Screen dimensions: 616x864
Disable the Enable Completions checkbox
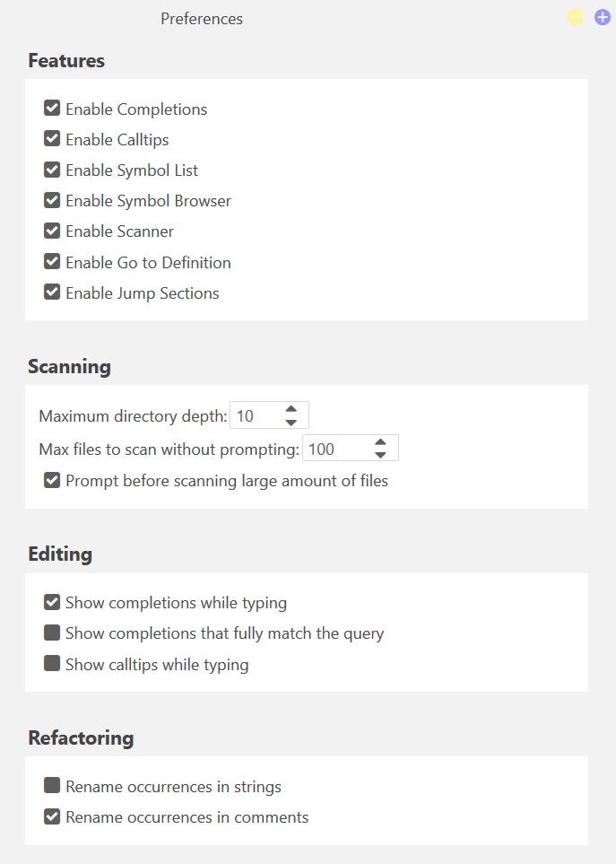tap(52, 109)
